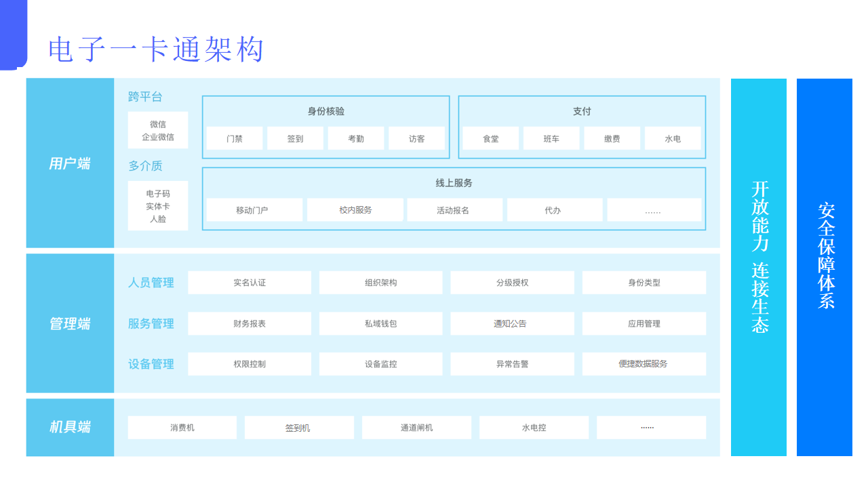Open the ...... item in 线上服务
The width and height of the screenshot is (868, 488).
[654, 210]
